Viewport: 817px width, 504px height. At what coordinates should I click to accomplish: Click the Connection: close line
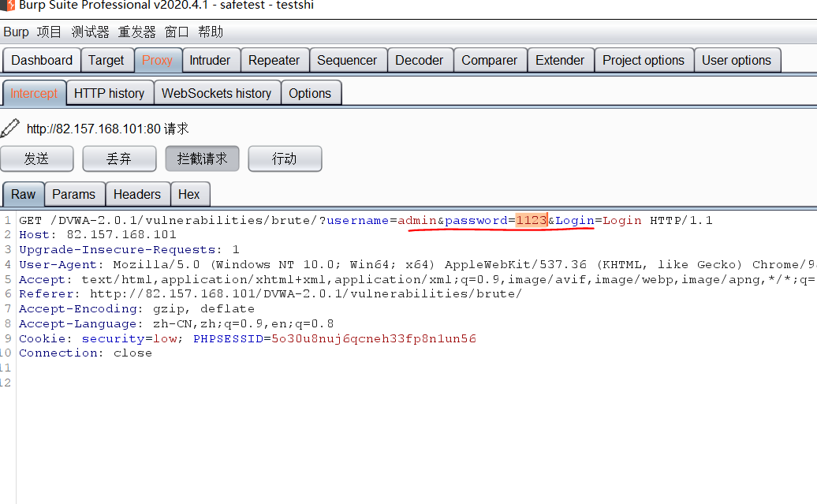85,353
